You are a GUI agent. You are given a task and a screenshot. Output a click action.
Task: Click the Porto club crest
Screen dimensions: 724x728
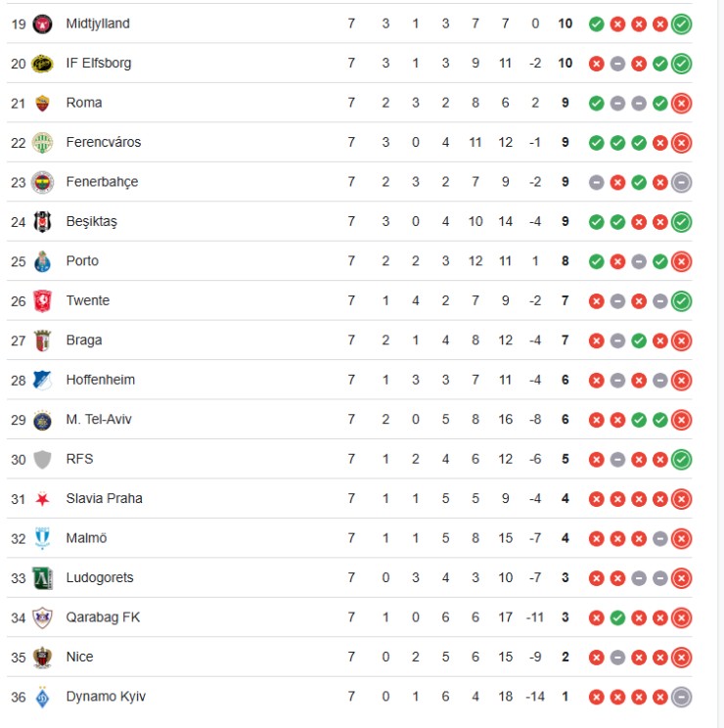coord(41,261)
